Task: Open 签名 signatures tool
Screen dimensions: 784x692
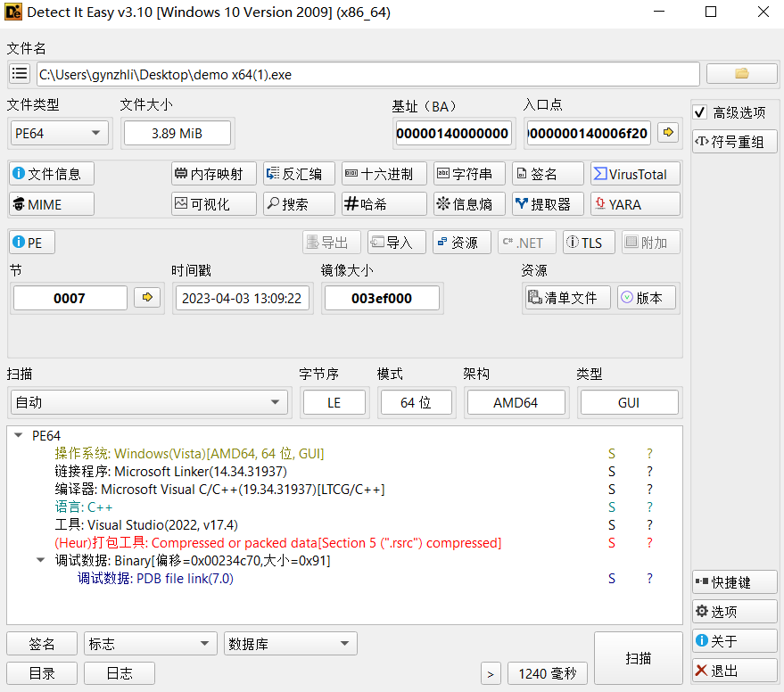Action: pyautogui.click(x=548, y=174)
